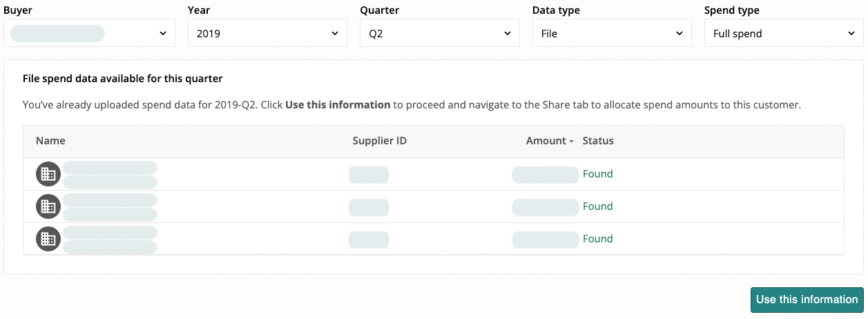Screen dimensions: 868x319
Task: Click the Amount column header
Action: (546, 141)
